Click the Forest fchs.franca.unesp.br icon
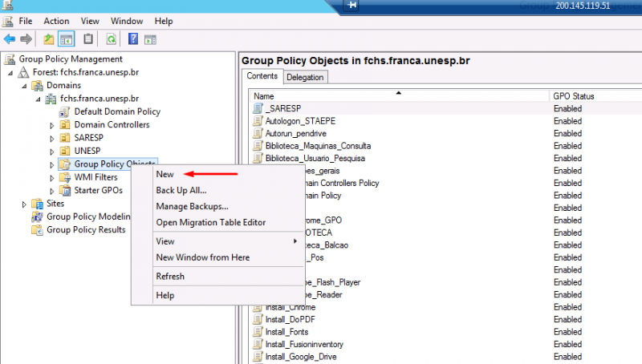 24,72
